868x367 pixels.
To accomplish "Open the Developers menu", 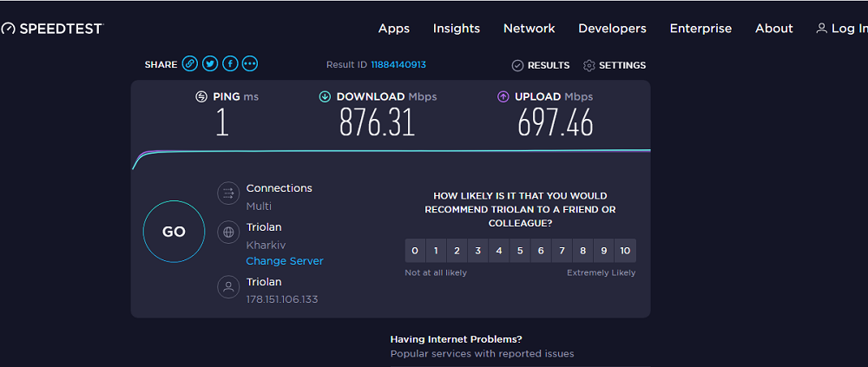I will click(612, 29).
